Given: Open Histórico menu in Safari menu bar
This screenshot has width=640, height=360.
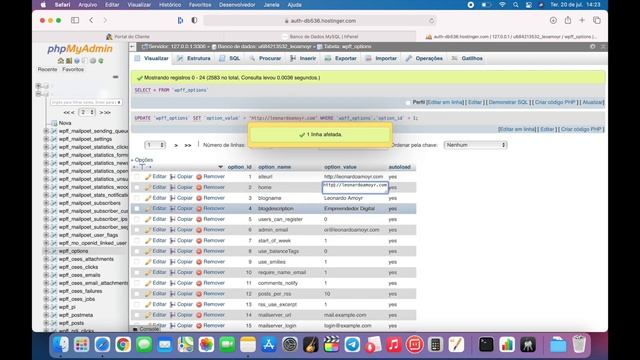Looking at the screenshot, I should [x=170, y=5].
